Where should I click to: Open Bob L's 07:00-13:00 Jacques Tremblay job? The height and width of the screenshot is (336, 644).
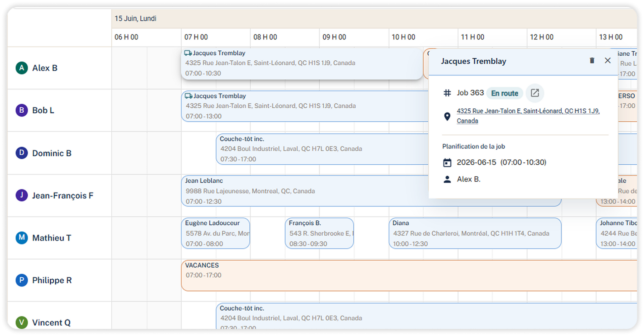[x=305, y=106]
